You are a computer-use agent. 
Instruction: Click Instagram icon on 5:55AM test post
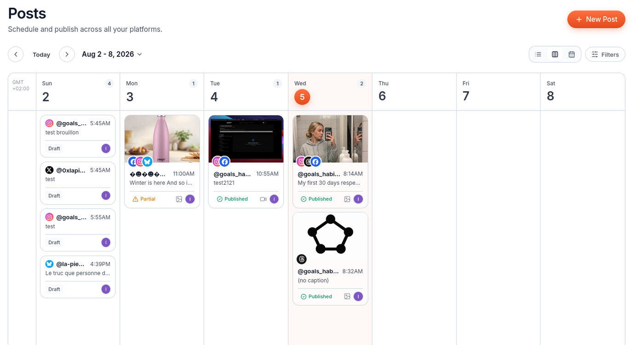pyautogui.click(x=49, y=217)
